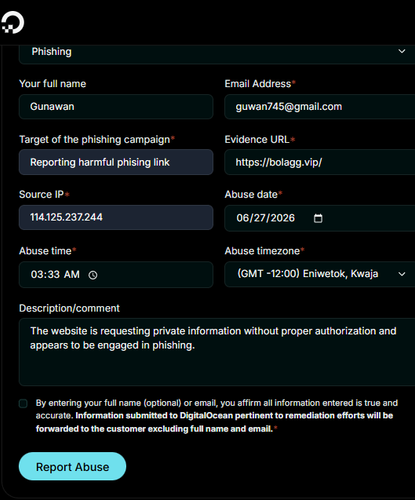The image size is (415, 500).
Task: Click the Source IP label
Action: point(41,194)
